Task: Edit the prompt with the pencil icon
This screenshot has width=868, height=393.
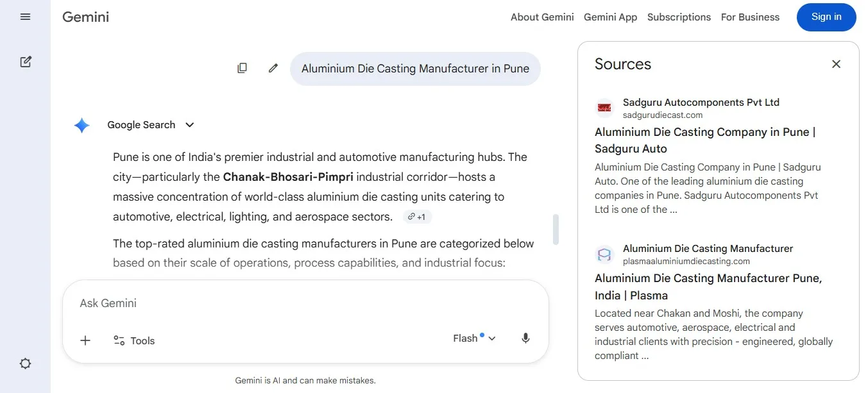Action: point(273,68)
